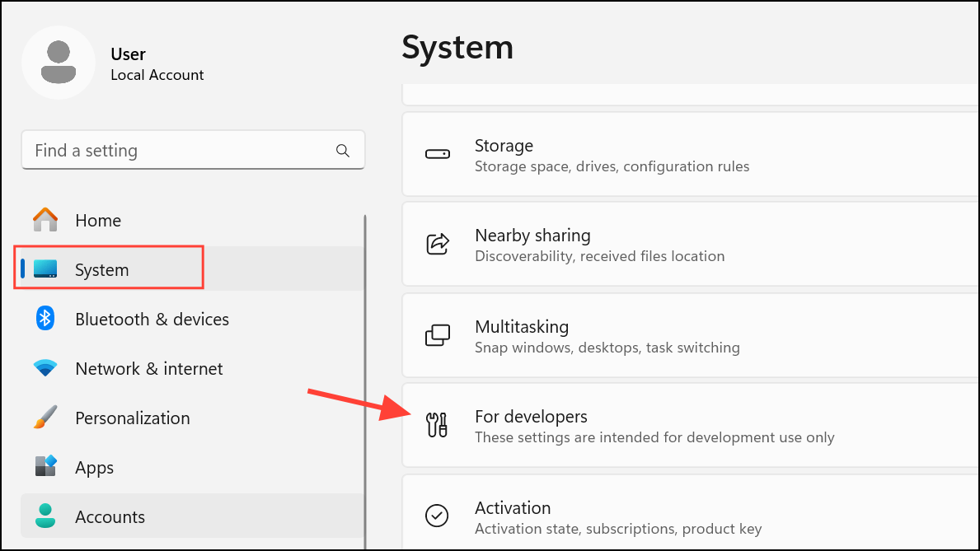Click the Storage drive icon
This screenshot has height=551, width=980.
pos(437,154)
